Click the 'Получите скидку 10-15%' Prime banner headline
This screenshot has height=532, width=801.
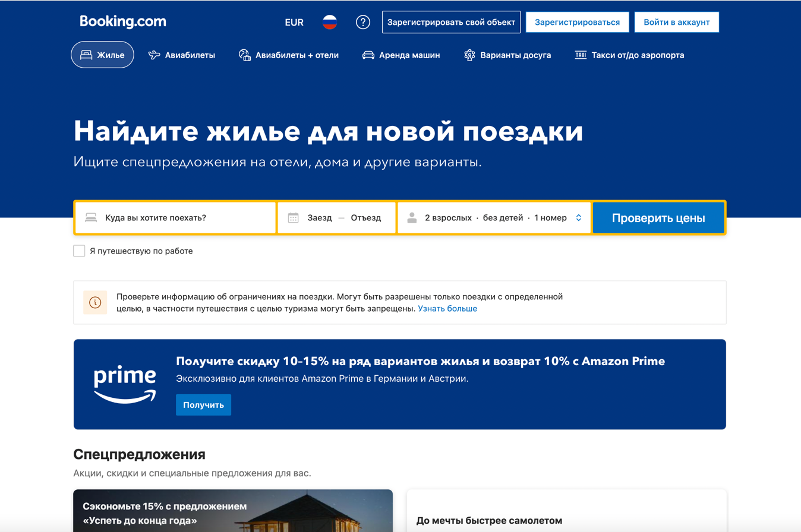421,361
